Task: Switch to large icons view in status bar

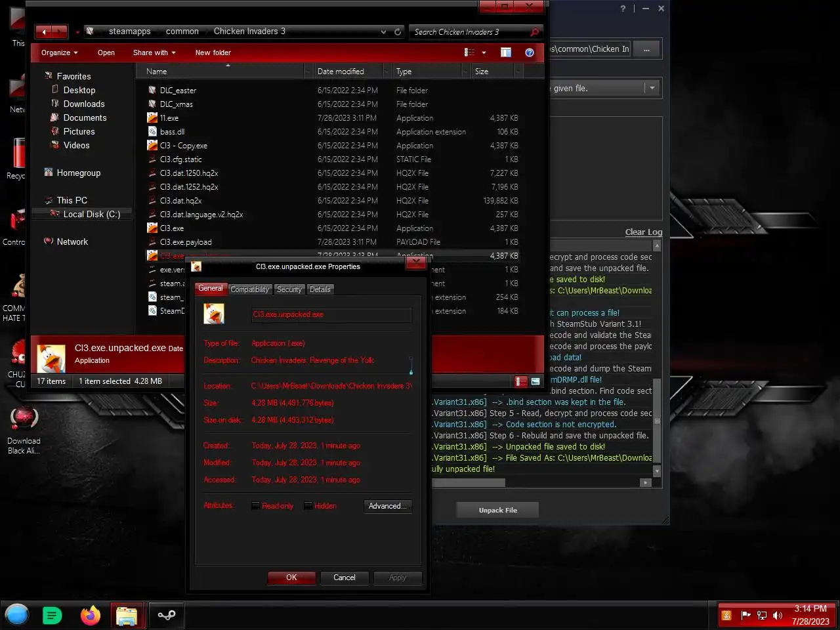Action: pyautogui.click(x=535, y=381)
